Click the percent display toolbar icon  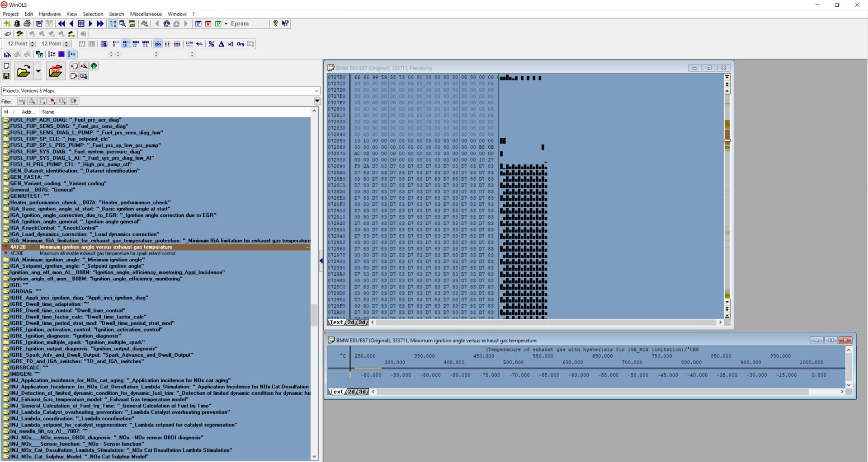pyautogui.click(x=211, y=44)
